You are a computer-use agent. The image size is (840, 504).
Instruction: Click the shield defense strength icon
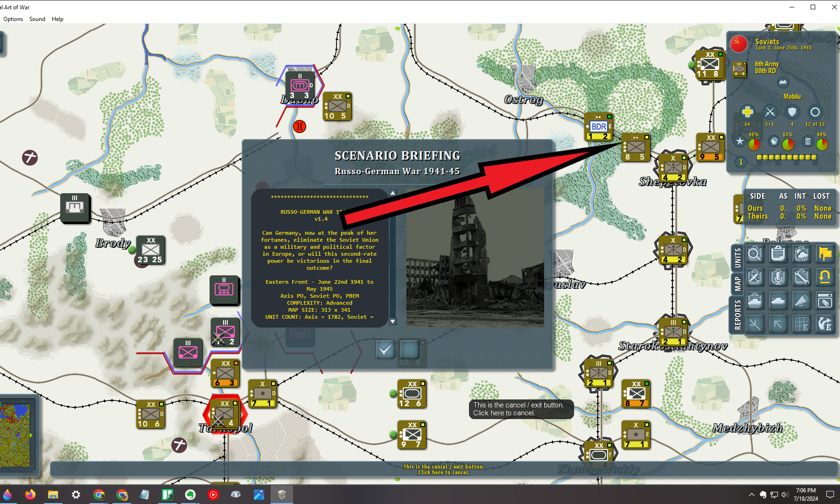tap(792, 112)
